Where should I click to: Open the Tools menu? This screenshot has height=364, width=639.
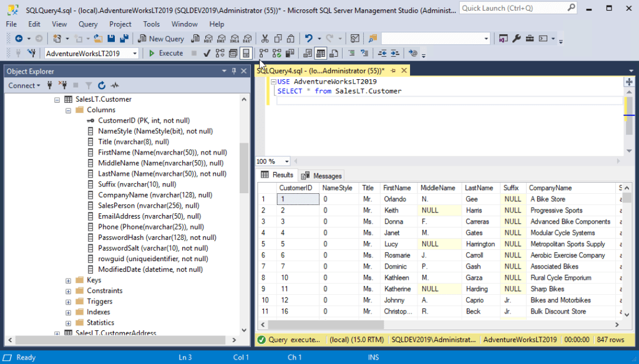pos(151,24)
